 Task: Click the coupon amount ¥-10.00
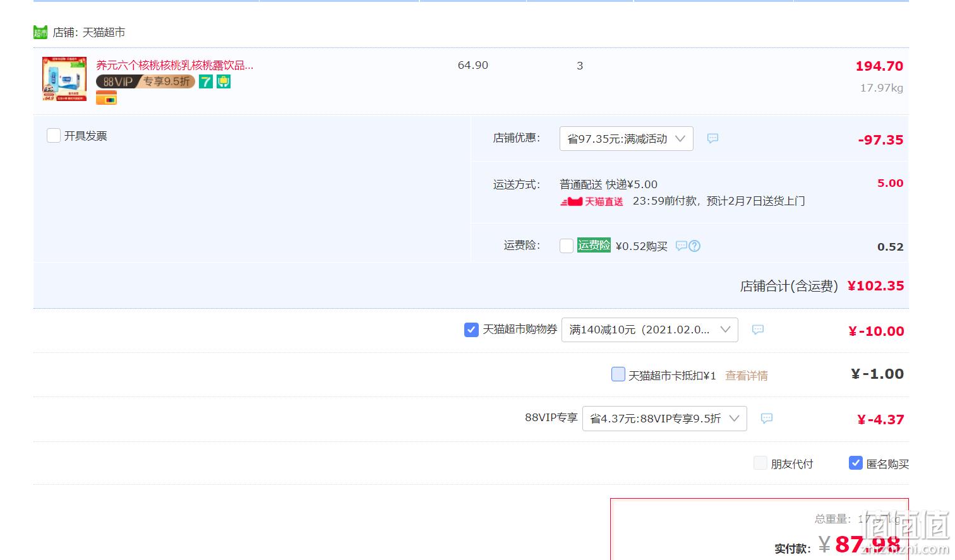(x=876, y=331)
